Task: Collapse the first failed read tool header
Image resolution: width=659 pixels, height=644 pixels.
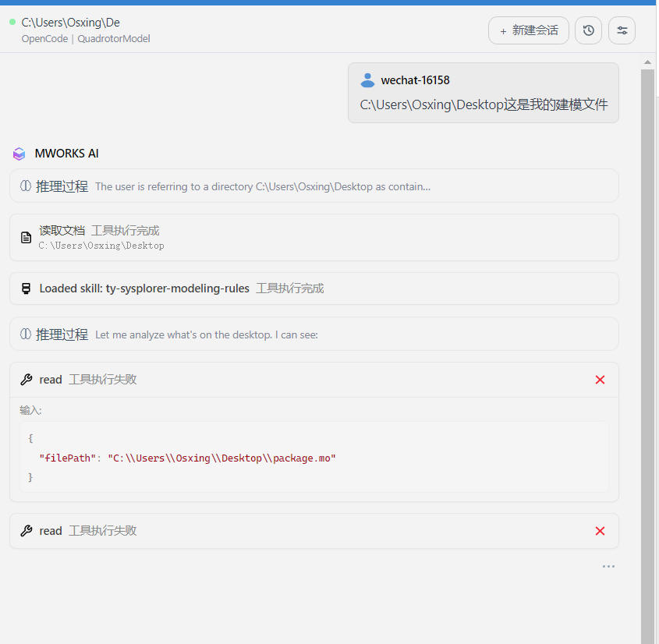Action: tap(314, 380)
